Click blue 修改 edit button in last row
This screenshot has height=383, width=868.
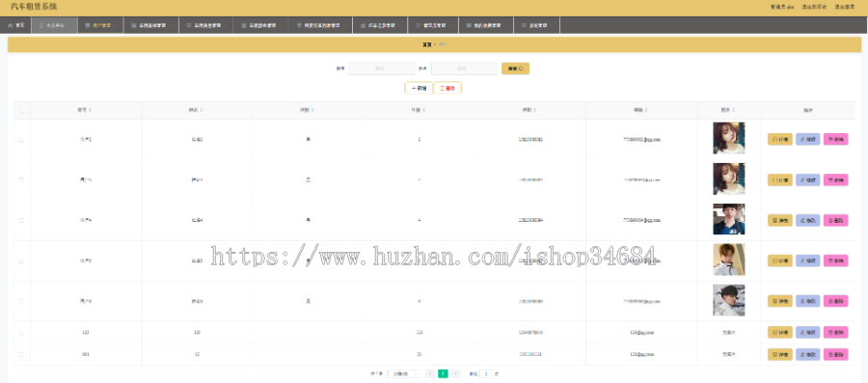(807, 354)
